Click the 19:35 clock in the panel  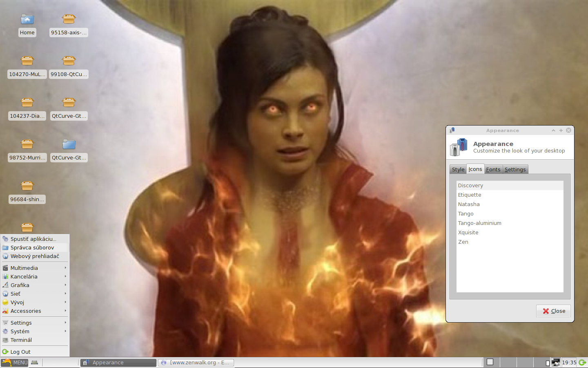[x=569, y=363]
